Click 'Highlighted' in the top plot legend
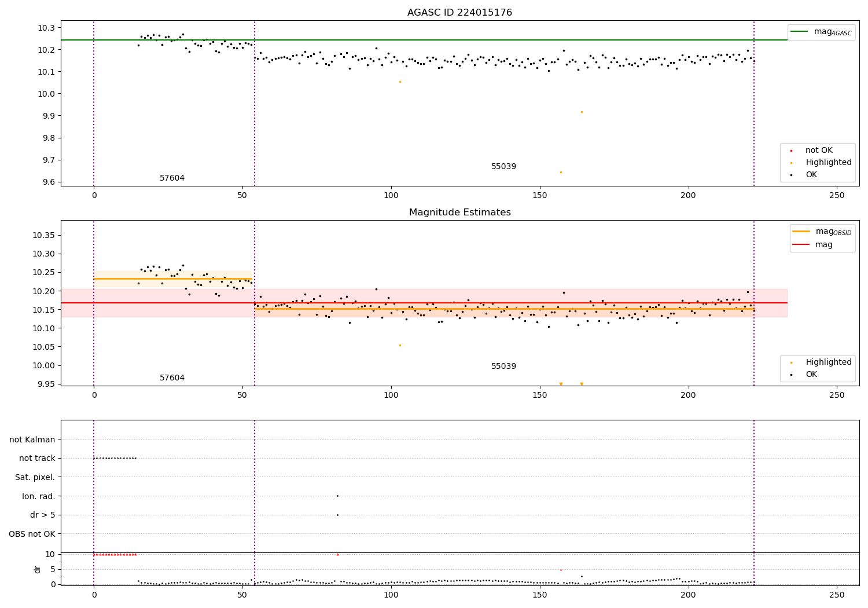The height and width of the screenshot is (608, 868). point(829,163)
